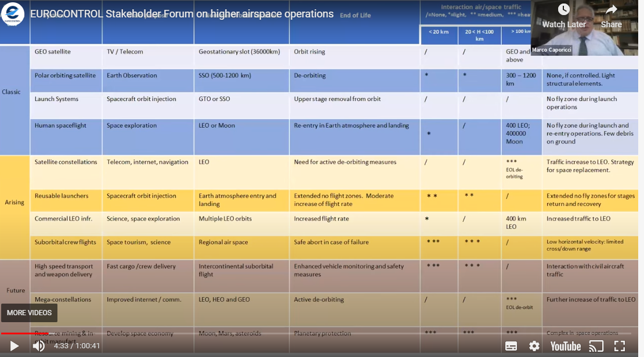This screenshot has width=644, height=357.
Task: Click the GEO satellite row label
Action: [x=53, y=52]
